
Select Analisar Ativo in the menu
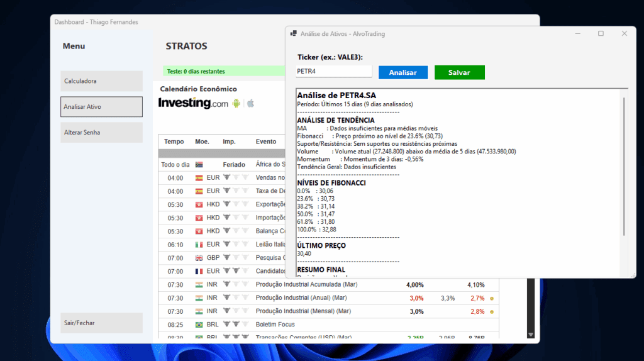tap(101, 107)
